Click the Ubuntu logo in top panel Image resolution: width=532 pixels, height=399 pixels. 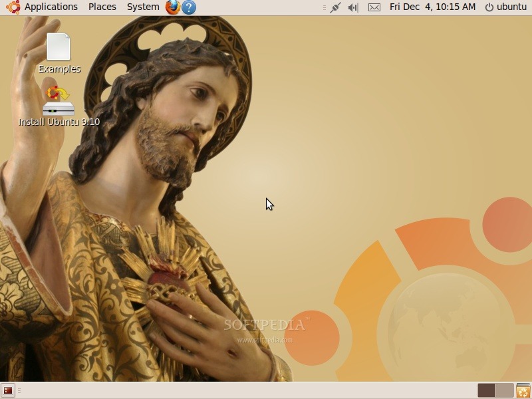pyautogui.click(x=13, y=7)
